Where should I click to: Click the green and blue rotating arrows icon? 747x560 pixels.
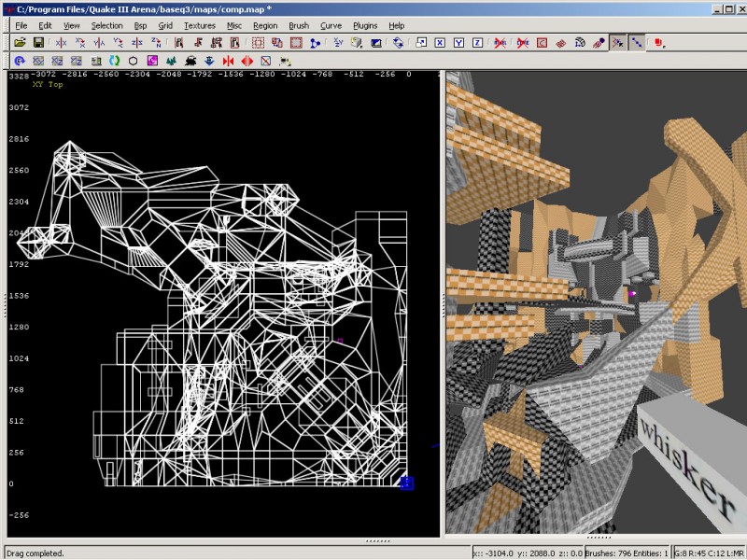pyautogui.click(x=114, y=61)
